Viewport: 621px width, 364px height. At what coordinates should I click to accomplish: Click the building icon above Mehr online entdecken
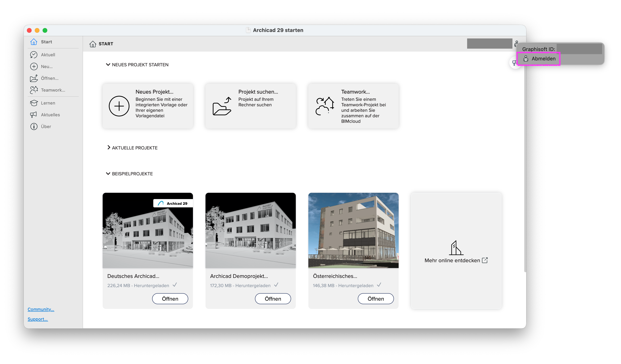(456, 248)
